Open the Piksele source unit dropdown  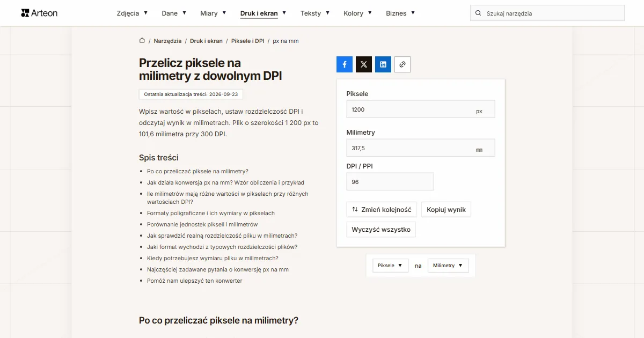click(390, 266)
